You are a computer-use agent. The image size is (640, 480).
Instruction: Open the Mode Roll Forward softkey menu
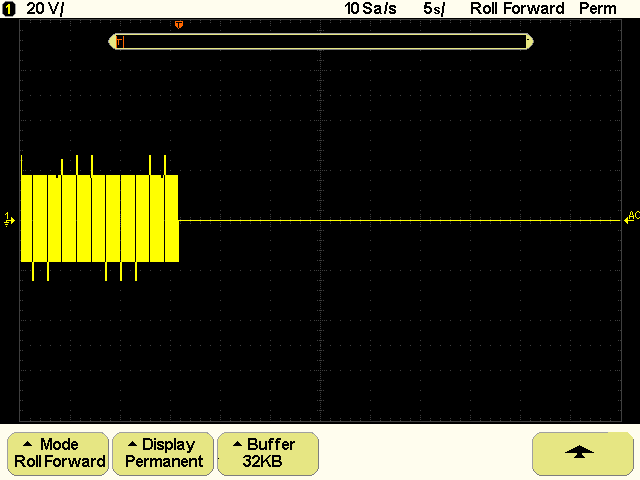pyautogui.click(x=58, y=453)
